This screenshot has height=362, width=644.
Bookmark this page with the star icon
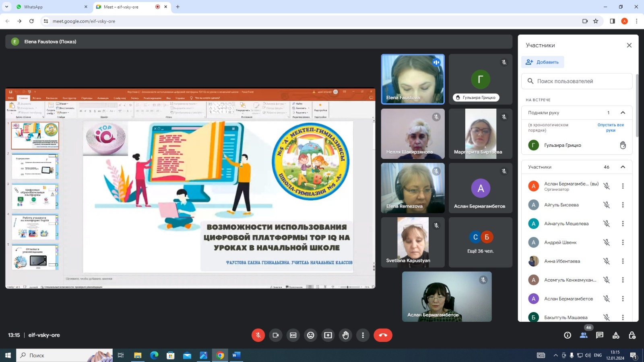[596, 21]
